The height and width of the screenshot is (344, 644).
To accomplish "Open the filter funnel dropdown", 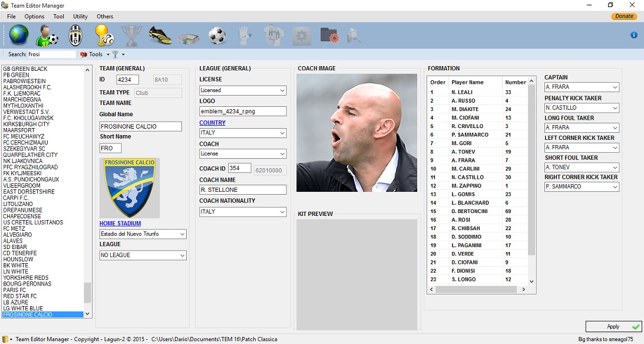I will [118, 54].
